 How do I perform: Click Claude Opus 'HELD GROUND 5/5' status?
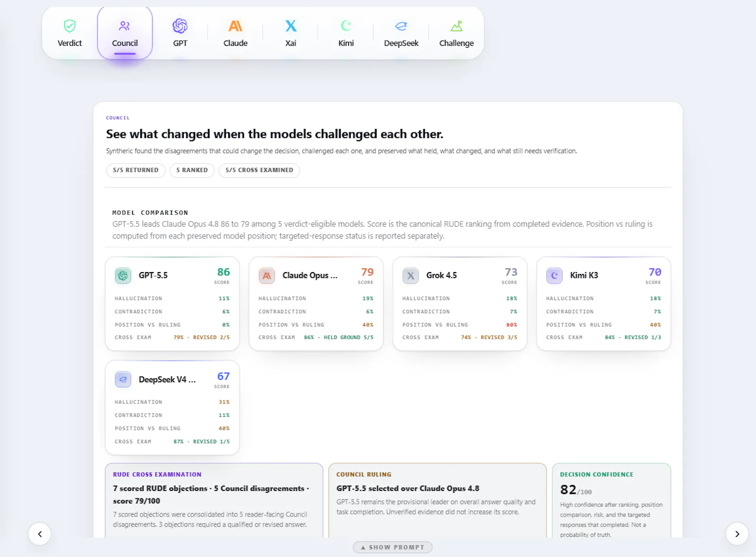pos(349,337)
